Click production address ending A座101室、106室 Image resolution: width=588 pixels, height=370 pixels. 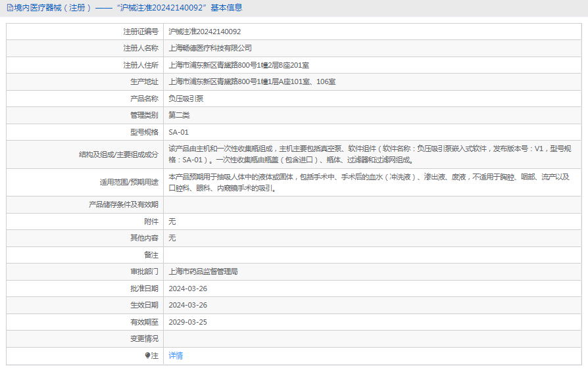pyautogui.click(x=252, y=81)
